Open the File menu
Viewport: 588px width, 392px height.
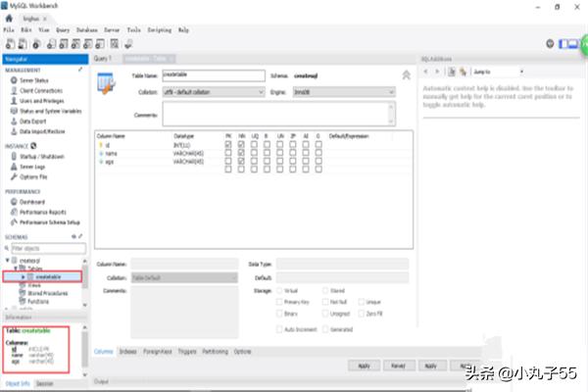[9, 29]
